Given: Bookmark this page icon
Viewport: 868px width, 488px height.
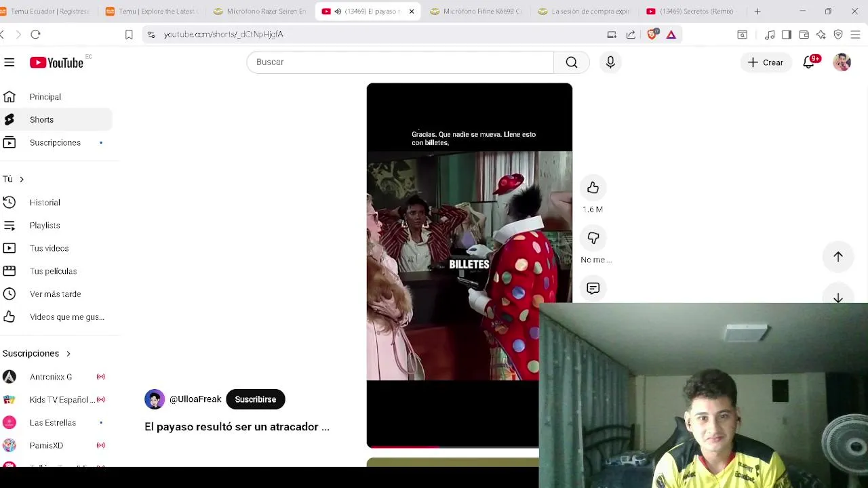Looking at the screenshot, I should tap(129, 35).
